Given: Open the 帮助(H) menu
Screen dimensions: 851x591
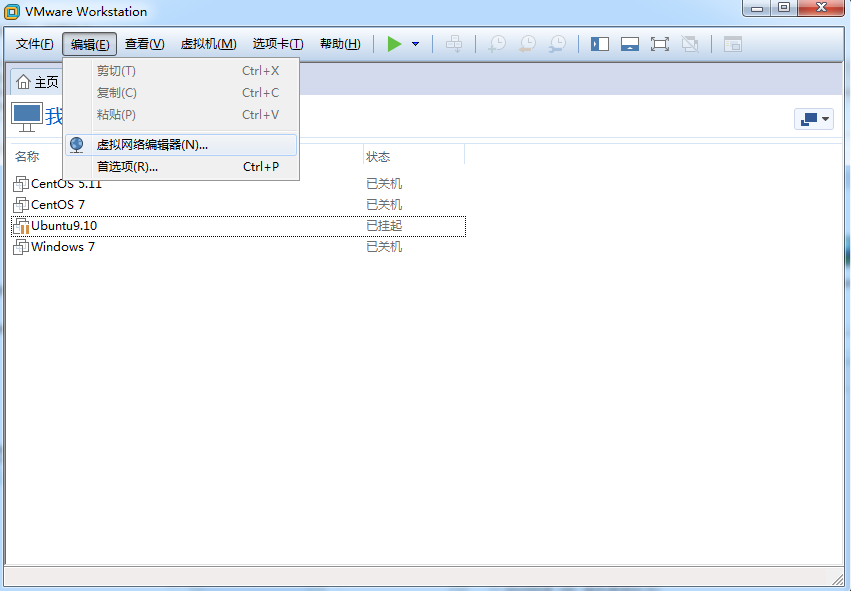Looking at the screenshot, I should [340, 44].
